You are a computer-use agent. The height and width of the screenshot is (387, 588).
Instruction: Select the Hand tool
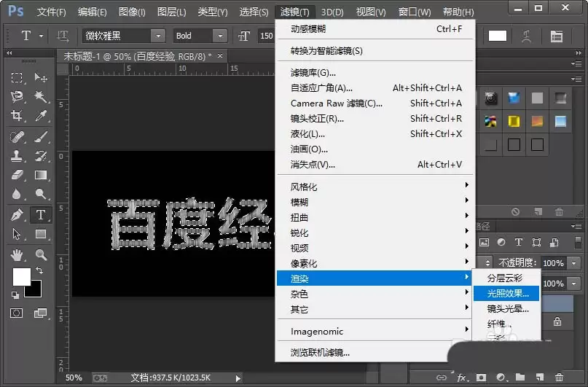[x=17, y=255]
